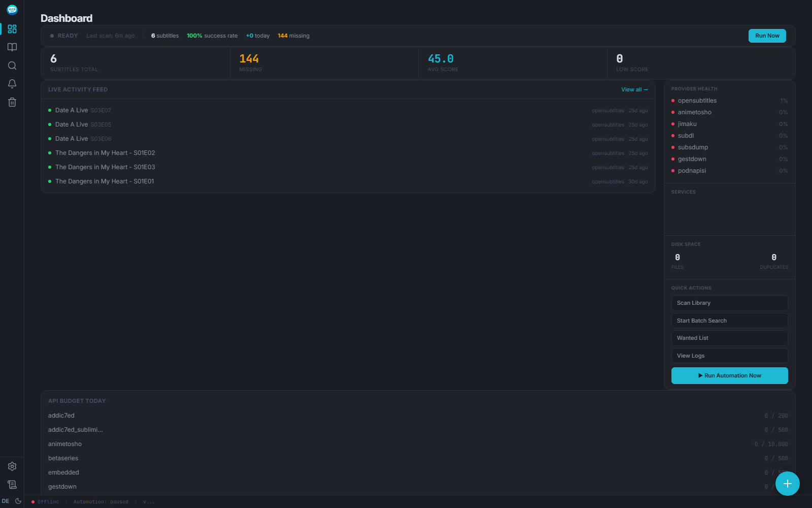Screen dimensions: 812x508
Task: Open The Dangers in My Heart S01E02 entry
Action: tap(348, 153)
